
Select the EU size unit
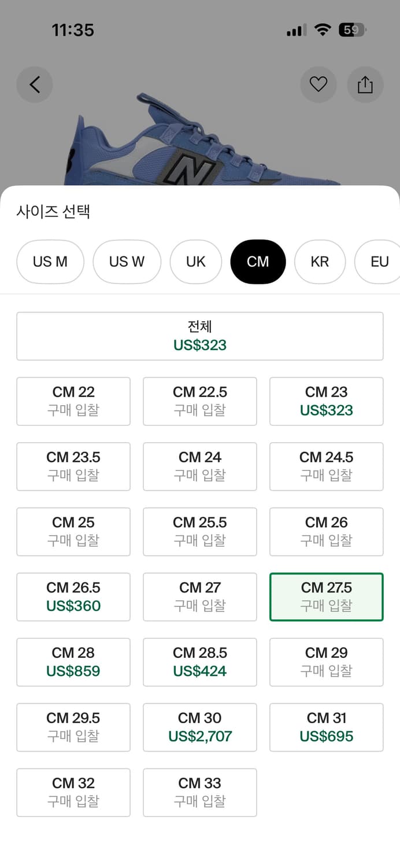coord(379,262)
